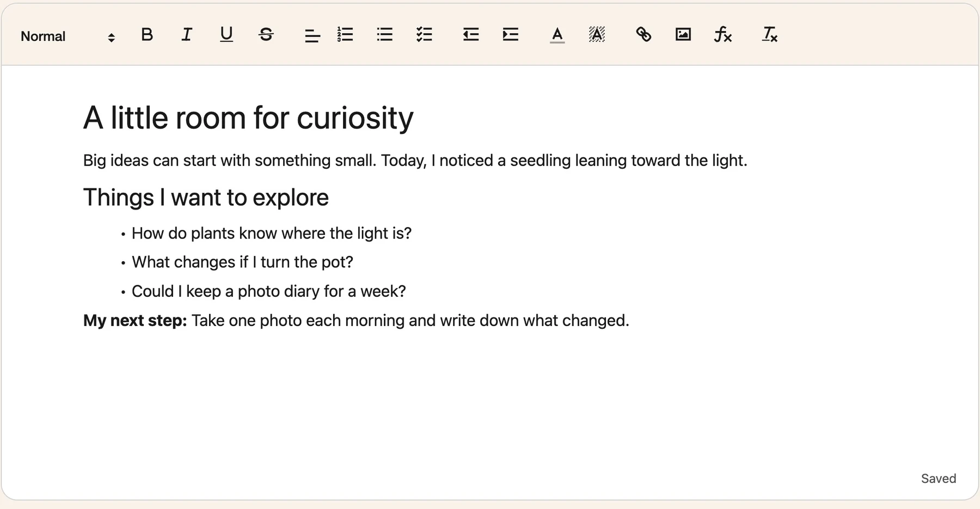Click bullet 'Could I keep a photo diary for a week?'

(x=269, y=291)
